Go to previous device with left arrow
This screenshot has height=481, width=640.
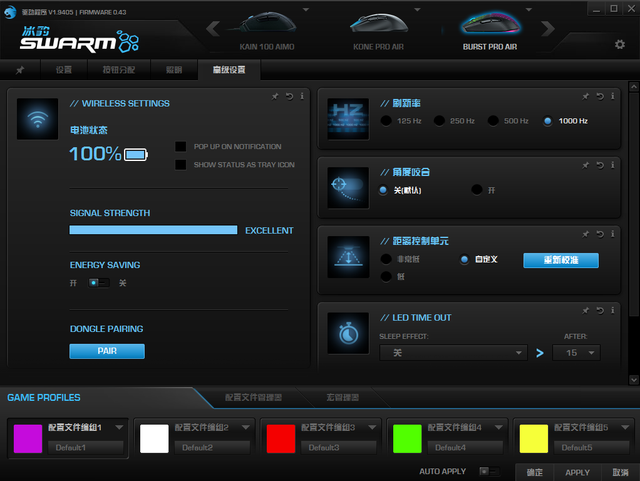point(213,29)
